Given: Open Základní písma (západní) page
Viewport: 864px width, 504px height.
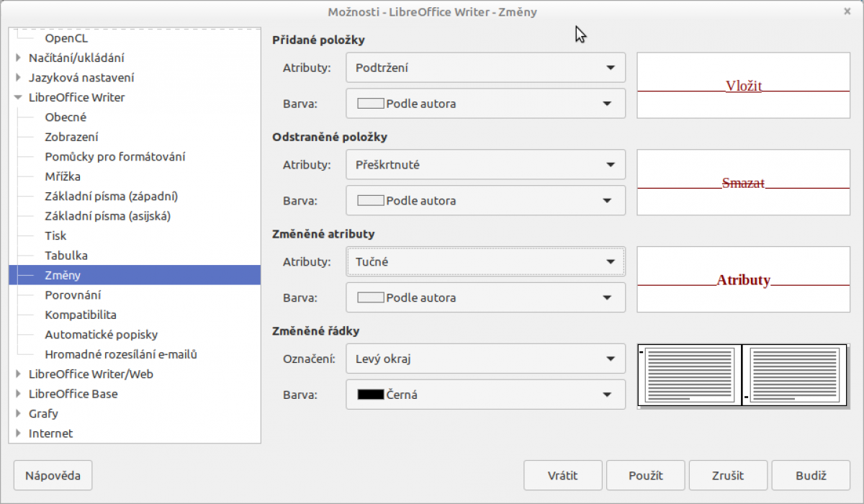Looking at the screenshot, I should click(x=112, y=197).
